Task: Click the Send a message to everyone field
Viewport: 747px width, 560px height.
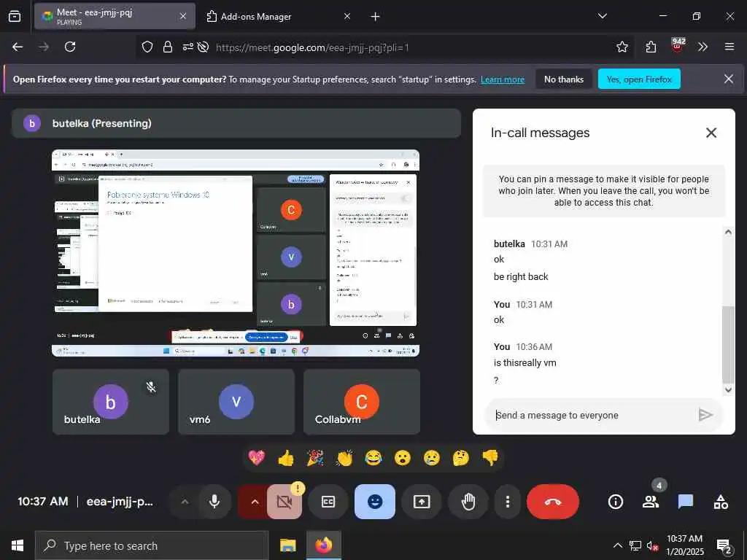Action: 591,415
